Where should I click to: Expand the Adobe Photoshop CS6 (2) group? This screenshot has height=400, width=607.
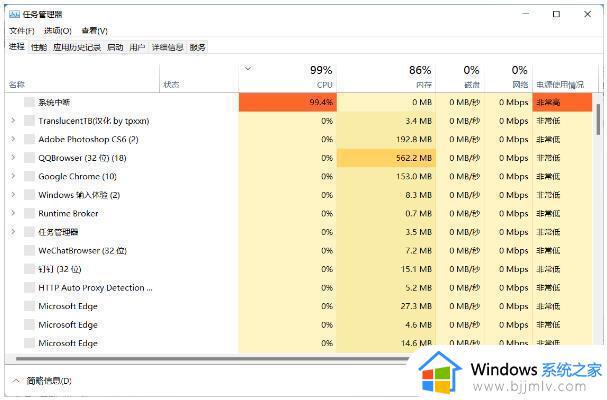pyautogui.click(x=13, y=139)
